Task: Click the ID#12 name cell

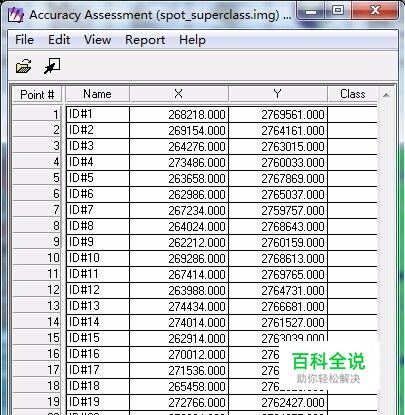Action: pyautogui.click(x=98, y=290)
